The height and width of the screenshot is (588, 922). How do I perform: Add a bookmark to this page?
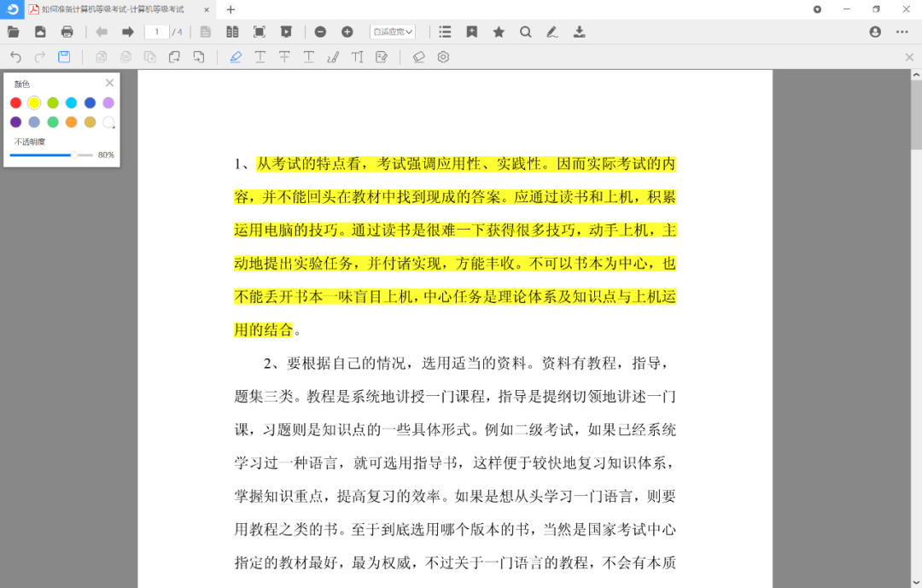click(x=471, y=32)
